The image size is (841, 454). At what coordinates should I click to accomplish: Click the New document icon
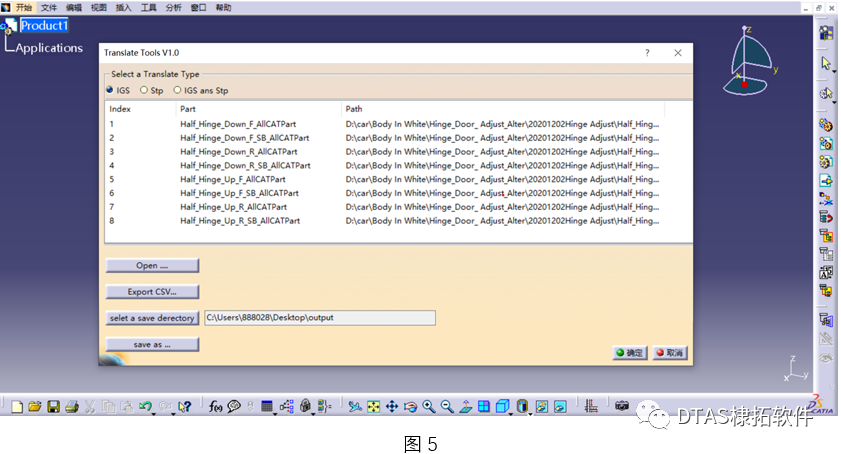pos(17,407)
